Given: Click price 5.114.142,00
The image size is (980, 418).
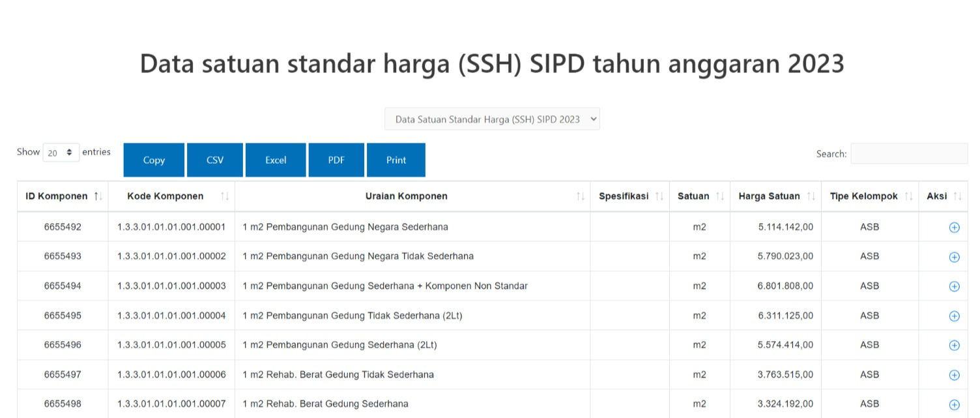Looking at the screenshot, I should [785, 227].
